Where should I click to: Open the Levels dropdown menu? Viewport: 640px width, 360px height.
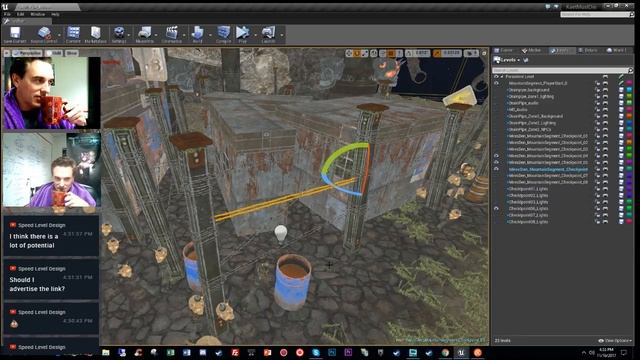click(x=507, y=60)
